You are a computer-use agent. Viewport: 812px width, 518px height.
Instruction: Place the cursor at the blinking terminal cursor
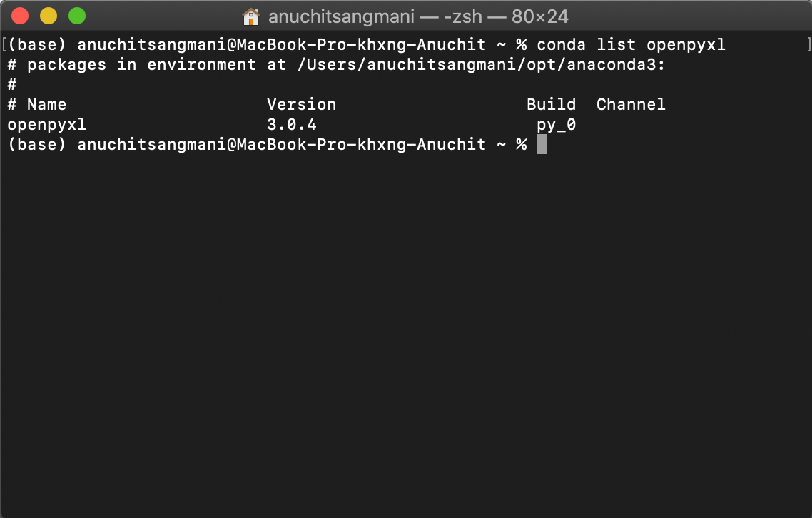541,144
